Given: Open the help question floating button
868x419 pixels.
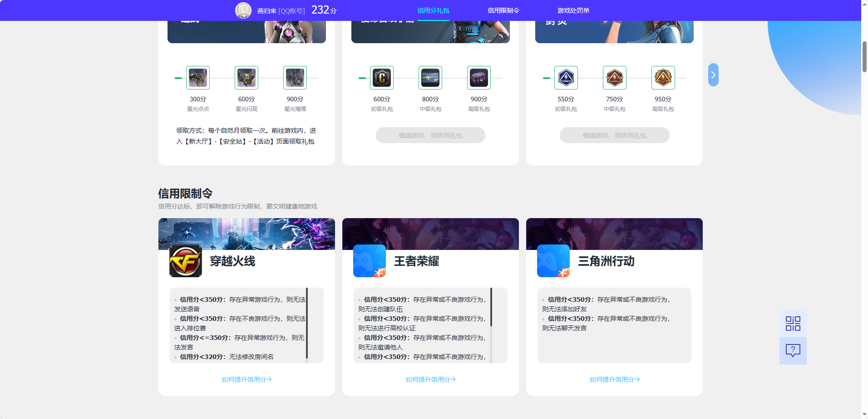Looking at the screenshot, I should click(793, 351).
